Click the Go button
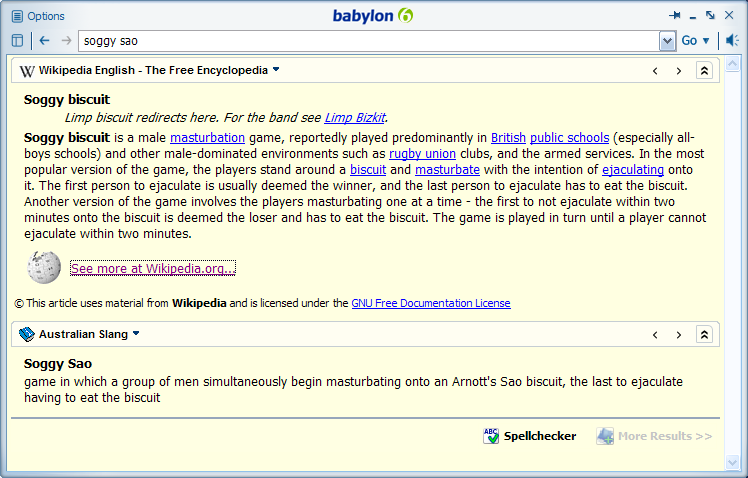This screenshot has width=748, height=478. pos(689,41)
